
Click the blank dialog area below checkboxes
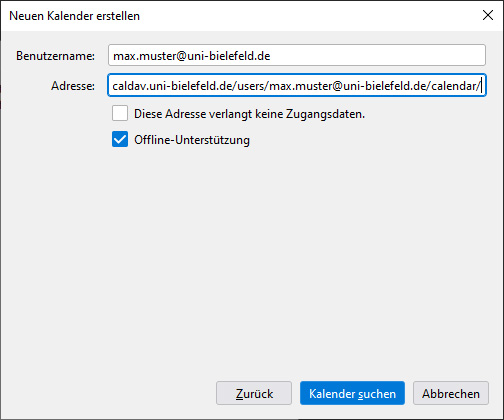pyautogui.click(x=252, y=260)
